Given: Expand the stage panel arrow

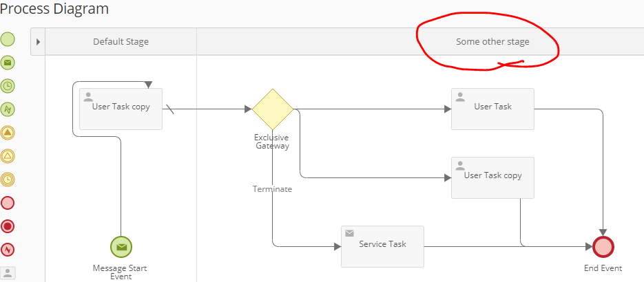Looking at the screenshot, I should tap(38, 42).
